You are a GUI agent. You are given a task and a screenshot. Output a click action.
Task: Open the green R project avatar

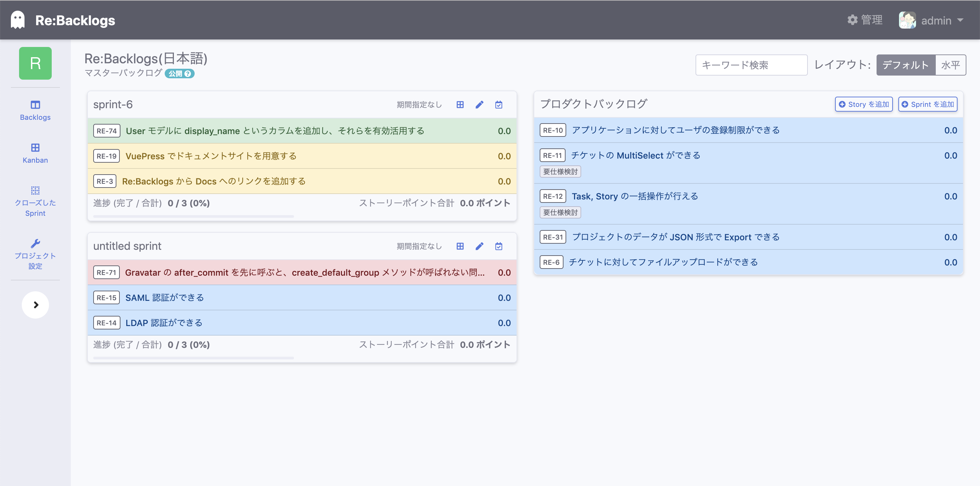click(35, 63)
